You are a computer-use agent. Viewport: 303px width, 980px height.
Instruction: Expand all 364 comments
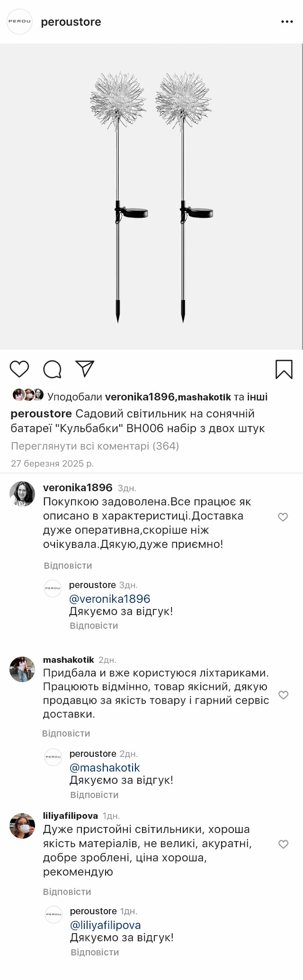point(95,446)
